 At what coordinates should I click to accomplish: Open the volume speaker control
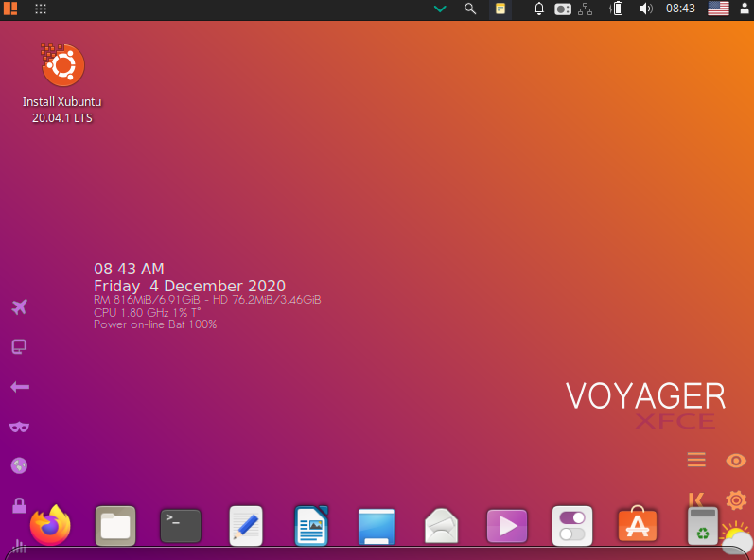pyautogui.click(x=645, y=9)
